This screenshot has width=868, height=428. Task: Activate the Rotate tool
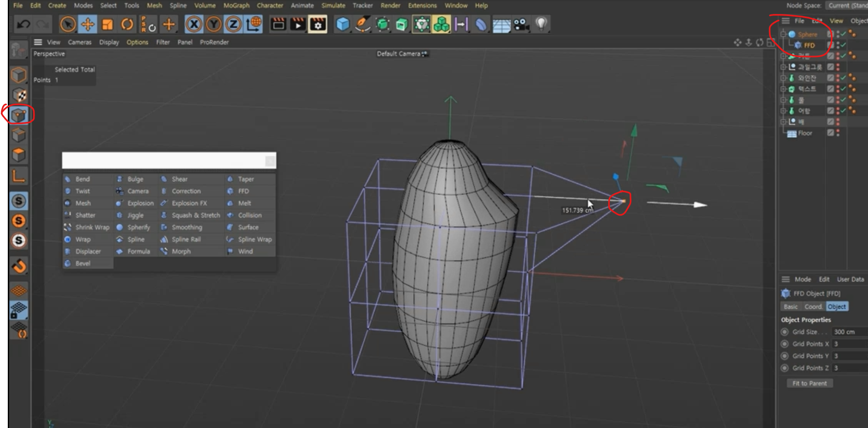pyautogui.click(x=127, y=25)
